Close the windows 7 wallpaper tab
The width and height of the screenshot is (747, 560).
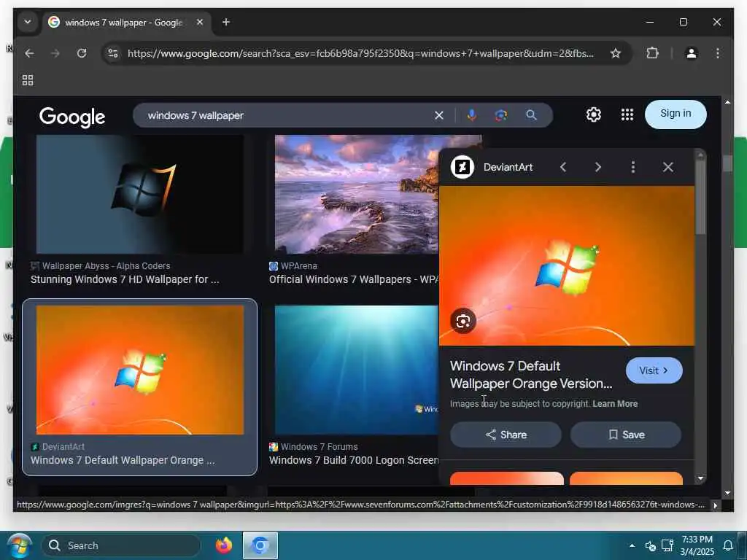click(200, 22)
